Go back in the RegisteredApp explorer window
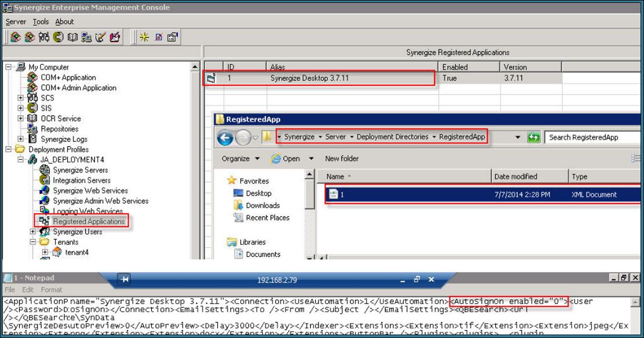 (225, 138)
